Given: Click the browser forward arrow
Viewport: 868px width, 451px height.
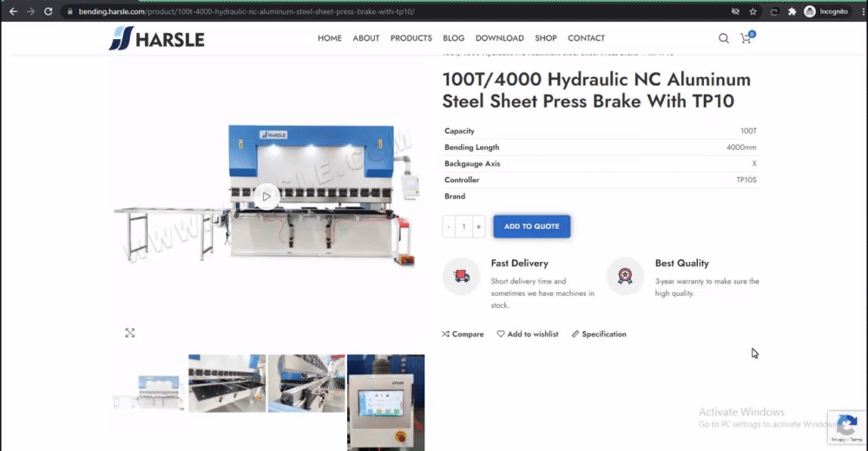Looking at the screenshot, I should pyautogui.click(x=30, y=11).
